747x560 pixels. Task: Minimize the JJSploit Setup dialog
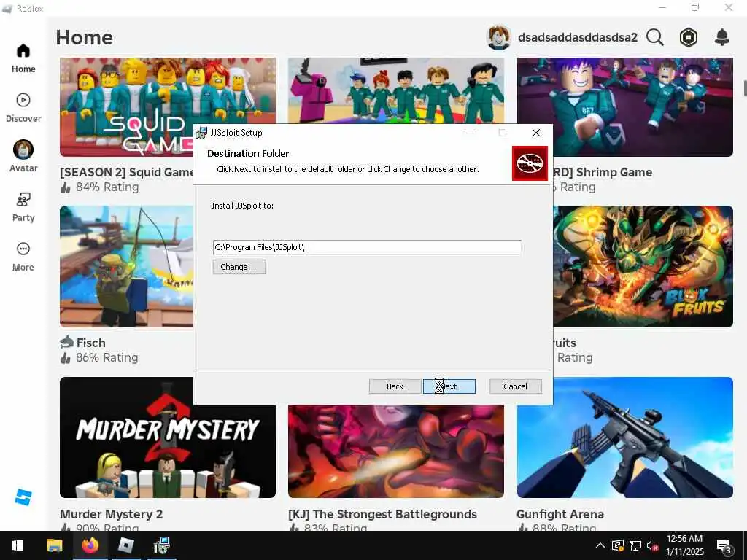pyautogui.click(x=470, y=133)
